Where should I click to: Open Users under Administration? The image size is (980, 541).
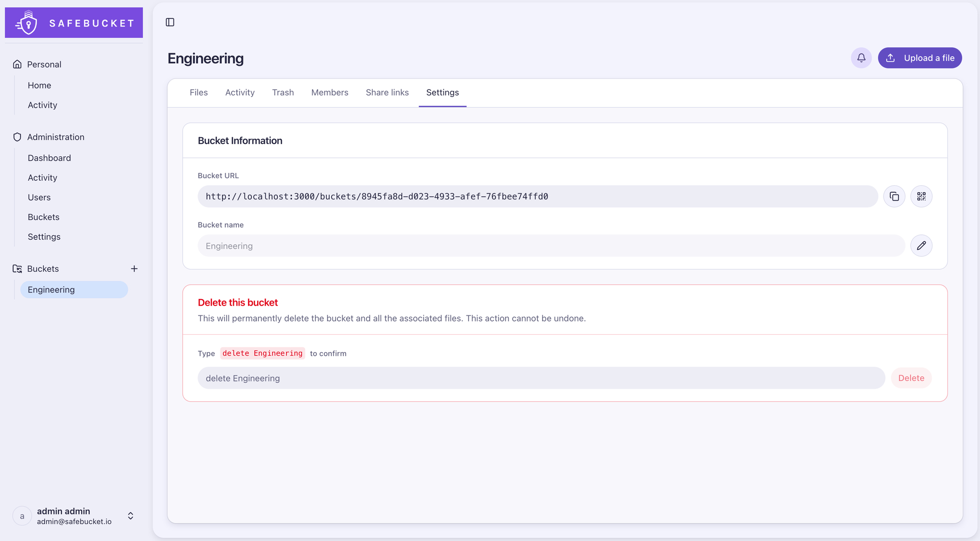click(39, 198)
